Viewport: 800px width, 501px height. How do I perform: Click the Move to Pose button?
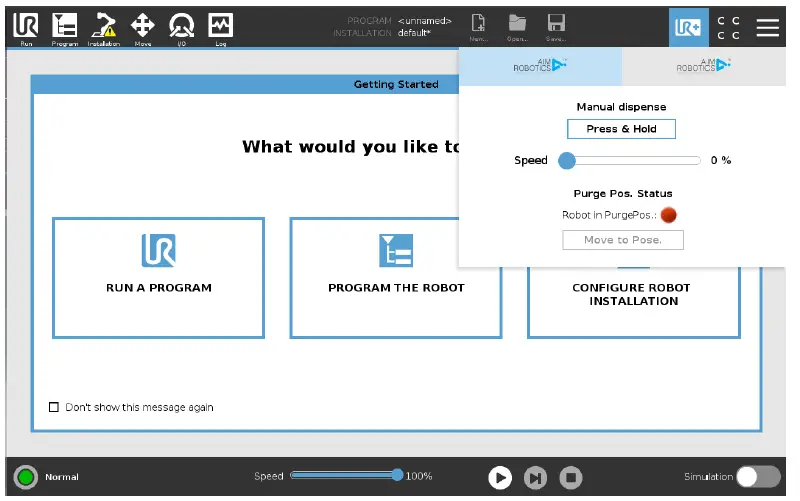(623, 240)
